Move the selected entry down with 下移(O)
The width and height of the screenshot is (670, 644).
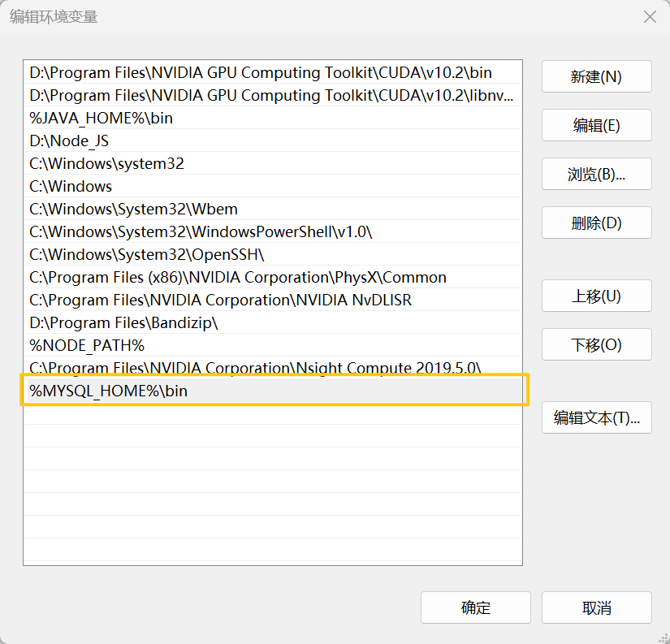pyautogui.click(x=596, y=344)
